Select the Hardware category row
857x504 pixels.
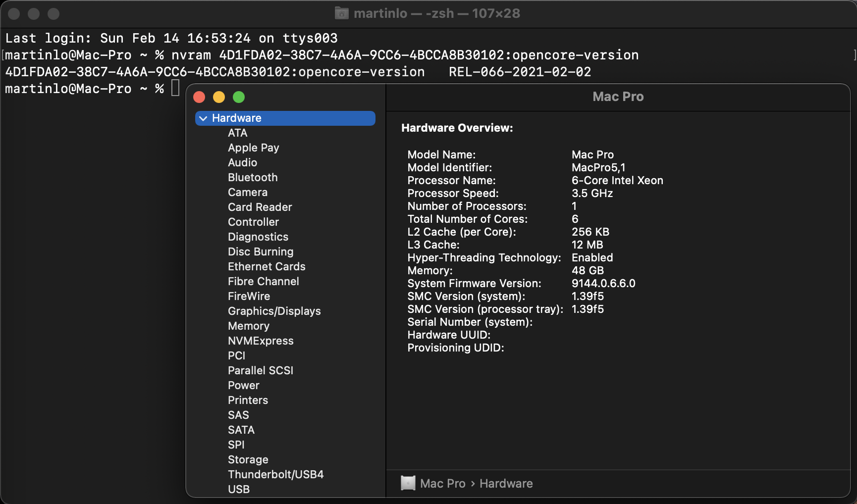[x=285, y=118]
